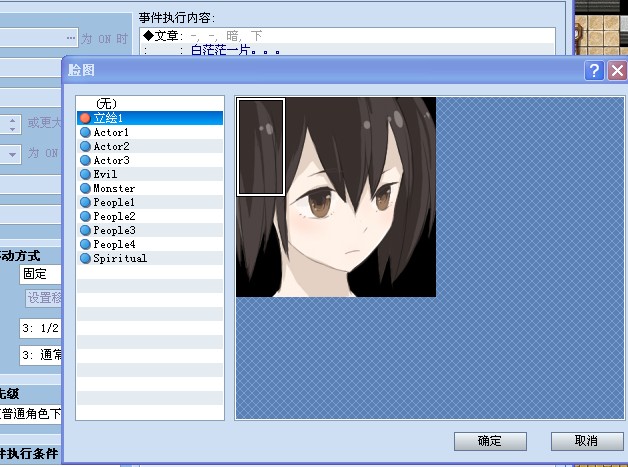Screen dimensions: 628x467
Task: Choose the (无) none option in list
Action: coord(150,104)
